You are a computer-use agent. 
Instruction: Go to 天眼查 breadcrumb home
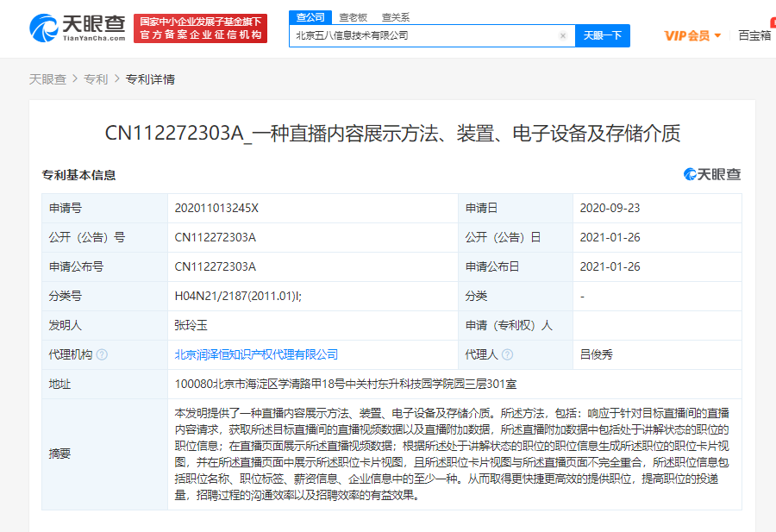[x=47, y=79]
